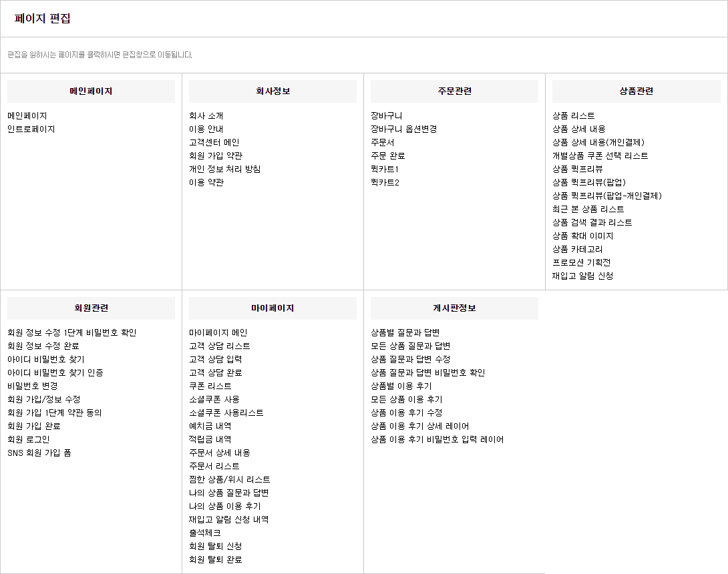The height and width of the screenshot is (574, 728).
Task: Open 상품 퀵프리뷰(팝업) page
Action: coord(589,182)
